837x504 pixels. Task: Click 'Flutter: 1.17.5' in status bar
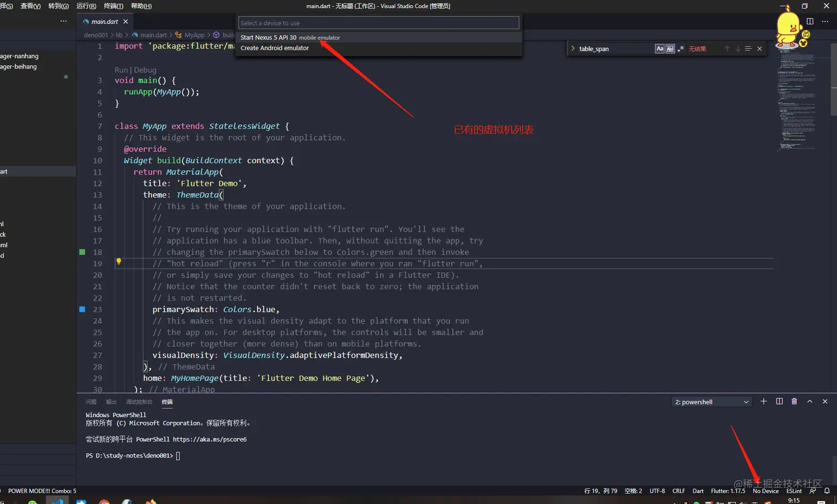coord(728,491)
